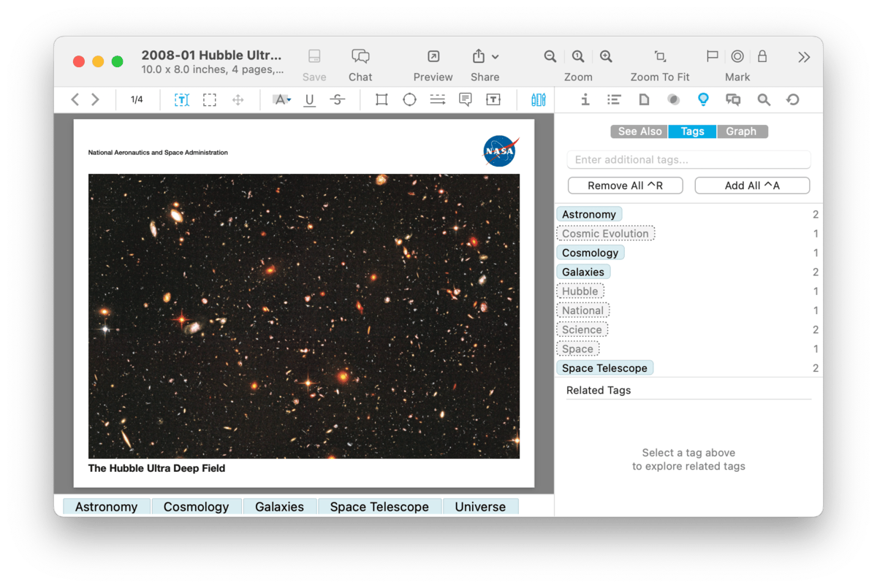Pick the rectangular selection tool
Viewport: 877px width, 588px height.
210,100
